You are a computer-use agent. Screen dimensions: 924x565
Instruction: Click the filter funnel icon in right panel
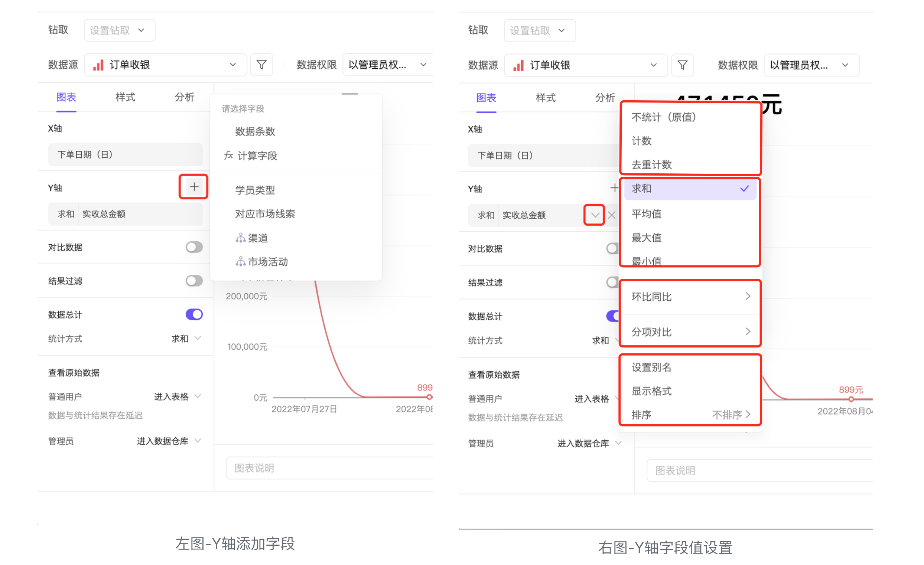coord(682,65)
